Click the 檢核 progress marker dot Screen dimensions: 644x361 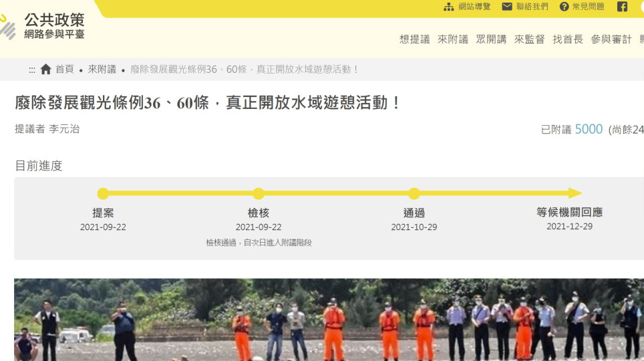click(x=259, y=193)
